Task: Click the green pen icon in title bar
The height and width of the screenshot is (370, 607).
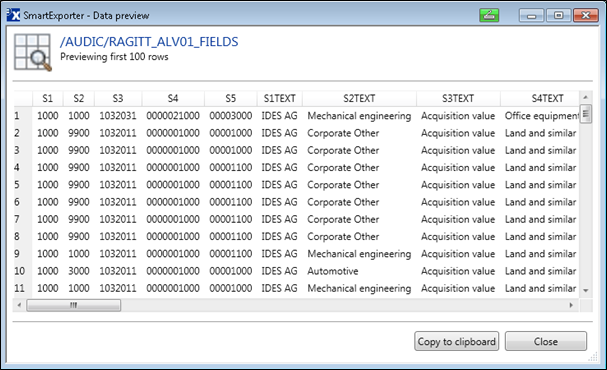Action: pyautogui.click(x=489, y=15)
